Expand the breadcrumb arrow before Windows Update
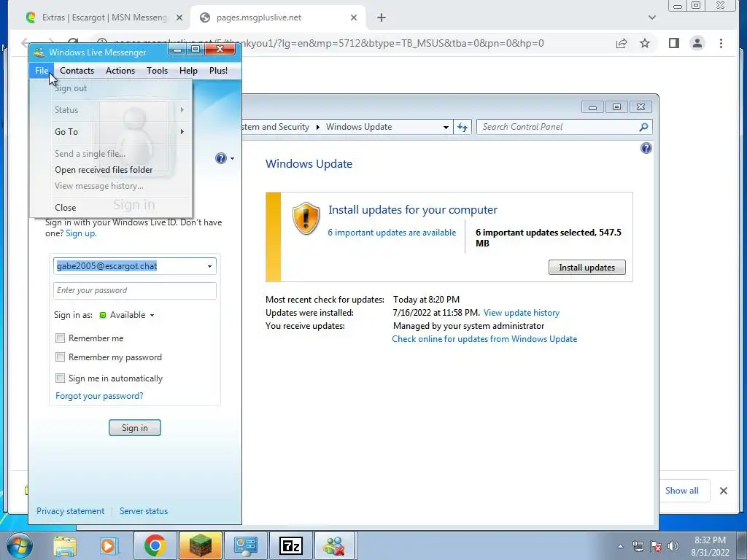Image resolution: width=747 pixels, height=560 pixels. coord(318,127)
